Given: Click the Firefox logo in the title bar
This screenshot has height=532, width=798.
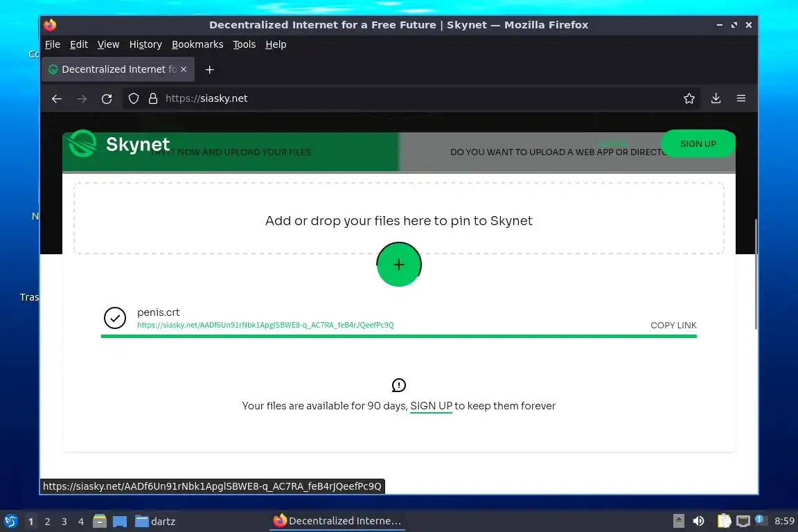Looking at the screenshot, I should point(50,25).
